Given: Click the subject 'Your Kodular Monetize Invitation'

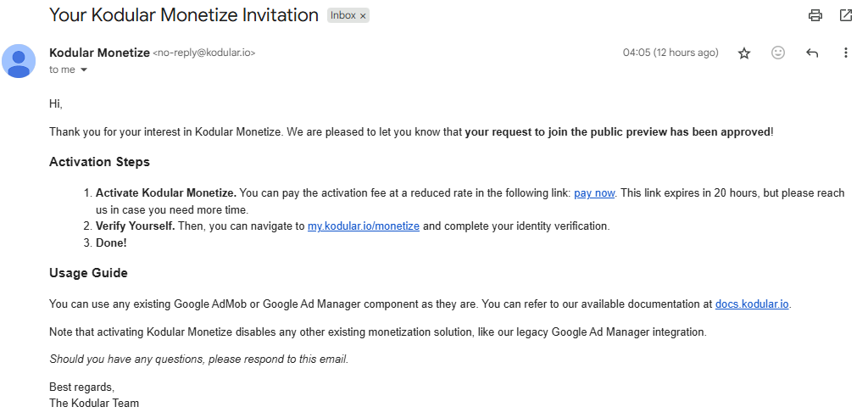Looking at the screenshot, I should [x=184, y=15].
